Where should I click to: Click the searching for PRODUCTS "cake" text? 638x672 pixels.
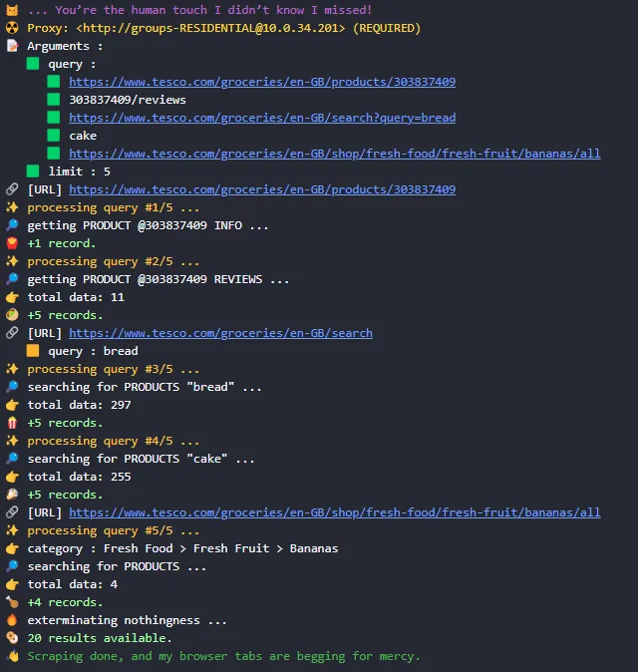coord(141,459)
